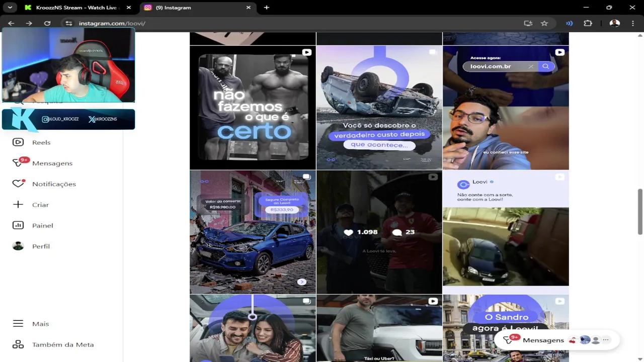The image size is (644, 362).
Task: Go back with the browser back arrow
Action: (11, 23)
